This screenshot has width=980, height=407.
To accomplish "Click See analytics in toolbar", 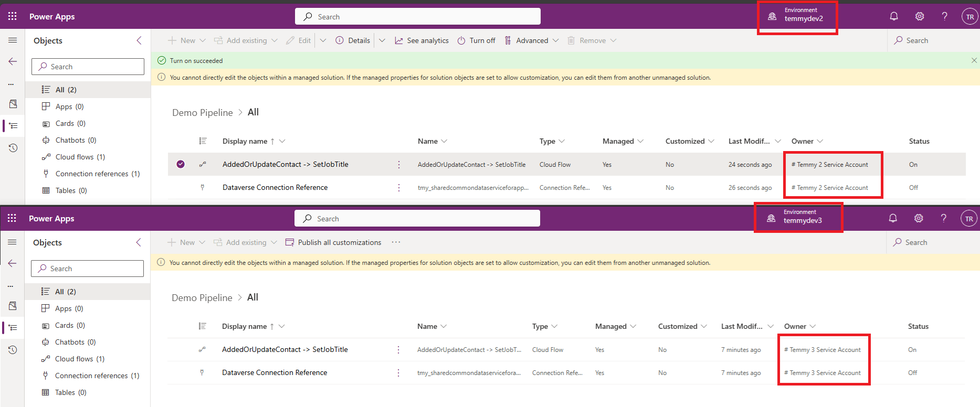I will click(x=421, y=40).
